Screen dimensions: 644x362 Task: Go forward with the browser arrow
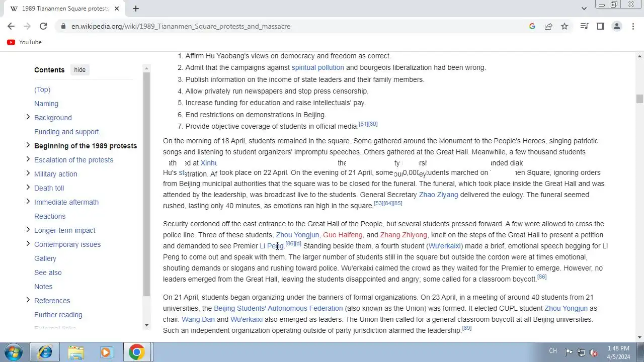[27, 26]
